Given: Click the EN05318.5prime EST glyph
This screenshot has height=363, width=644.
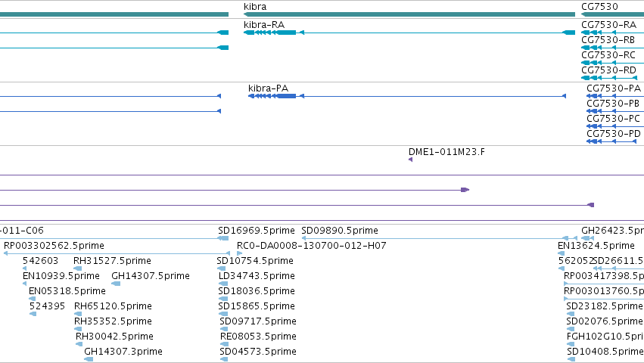Looking at the screenshot, I should (x=32, y=299).
